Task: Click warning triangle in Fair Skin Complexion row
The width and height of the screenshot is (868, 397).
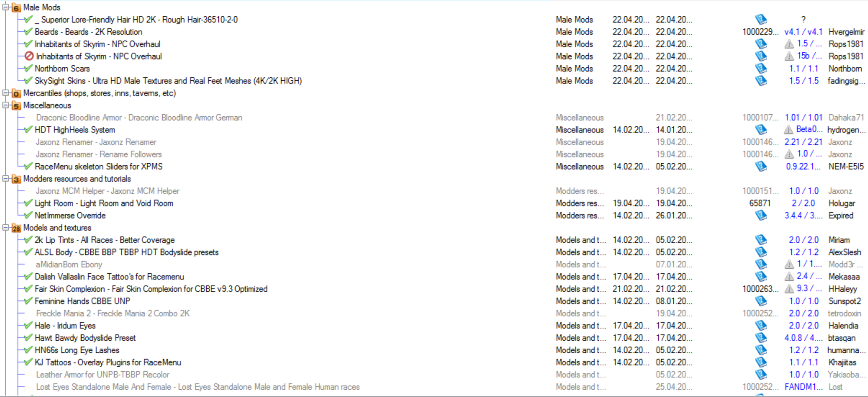Action: point(788,289)
